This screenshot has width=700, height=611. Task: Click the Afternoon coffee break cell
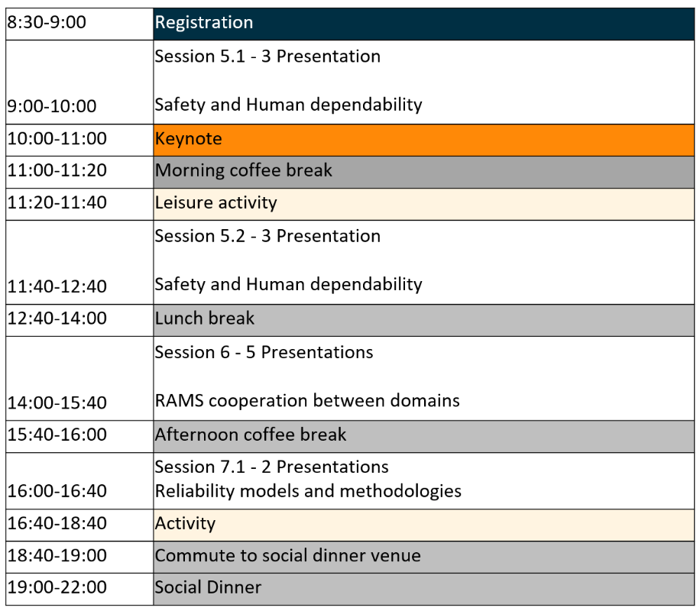[x=423, y=436]
